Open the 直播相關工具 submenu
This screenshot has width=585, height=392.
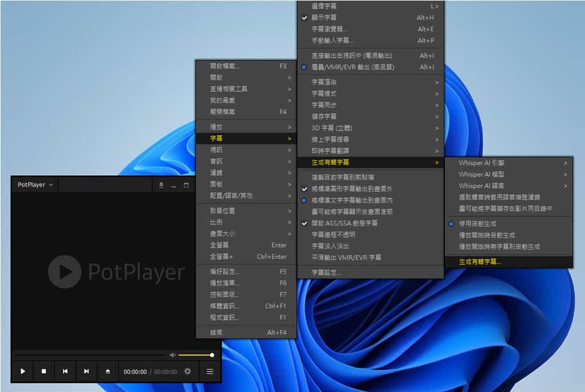pyautogui.click(x=246, y=88)
